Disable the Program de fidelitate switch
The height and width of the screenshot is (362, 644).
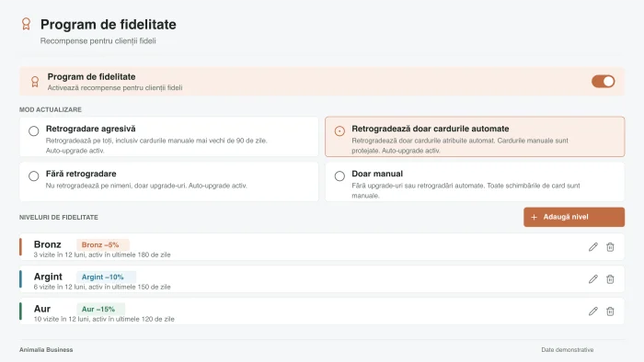[603, 81]
